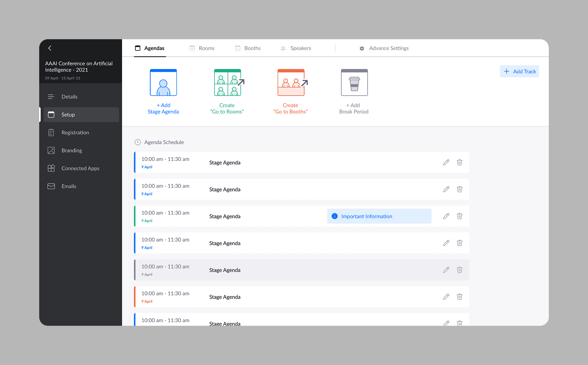Click the Registration sidebar icon
Screen dimensions: 588x365
point(51,132)
